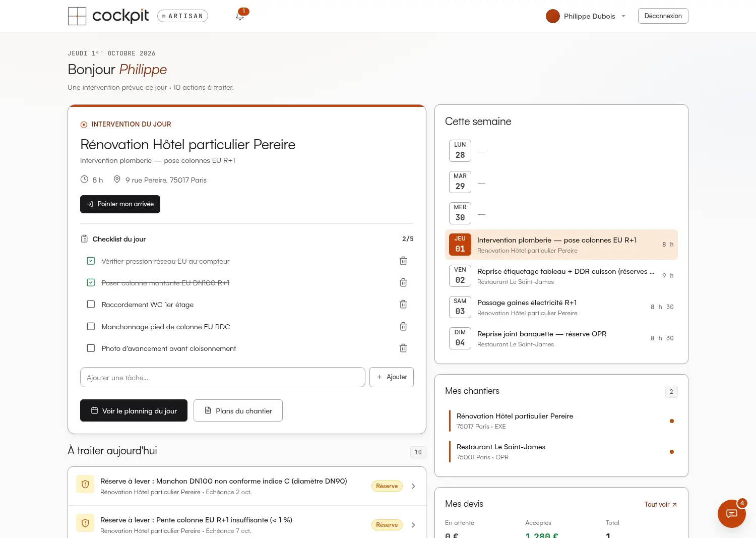Click the Déconnexion button
This screenshot has height=538, width=756.
point(663,16)
